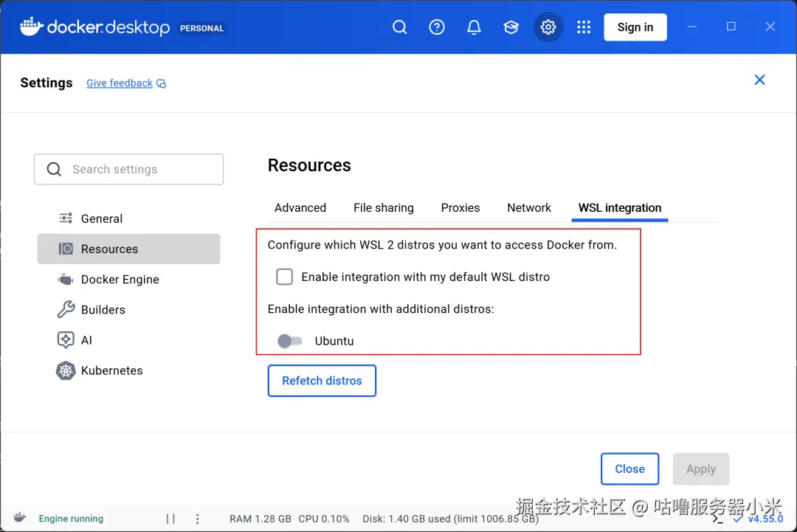Toggle on Ubuntu distro integration
797x532 pixels.
coord(289,341)
